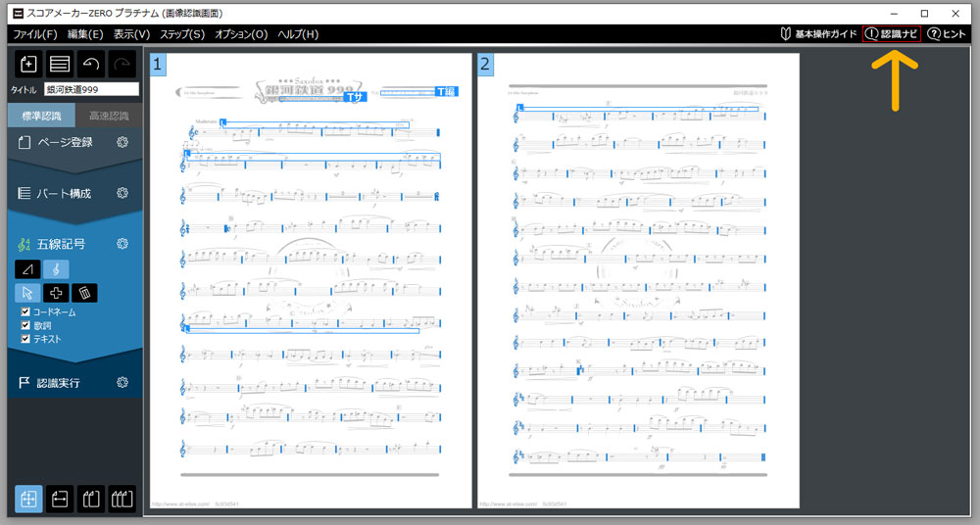Open the staff list view icon
980x525 pixels.
pyautogui.click(x=60, y=64)
